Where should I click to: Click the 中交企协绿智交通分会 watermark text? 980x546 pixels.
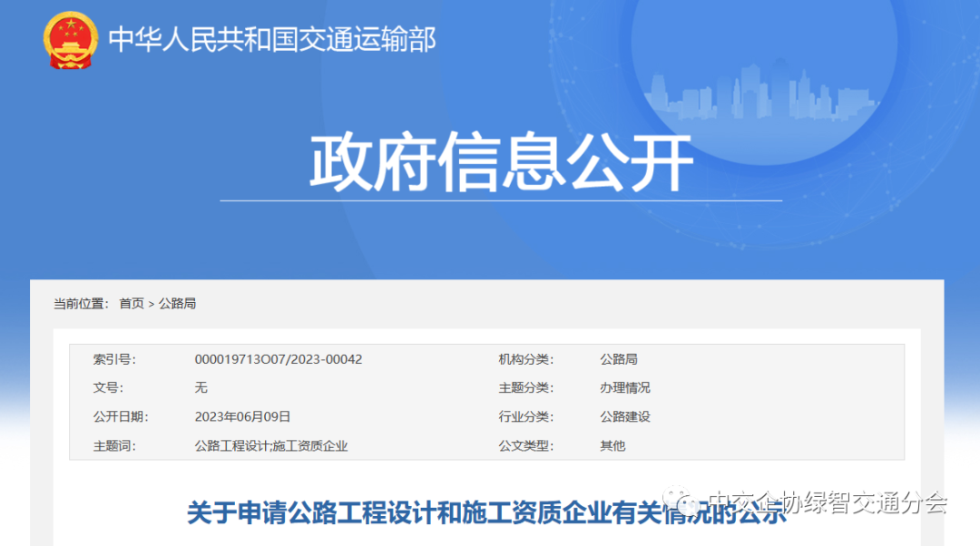click(x=826, y=502)
